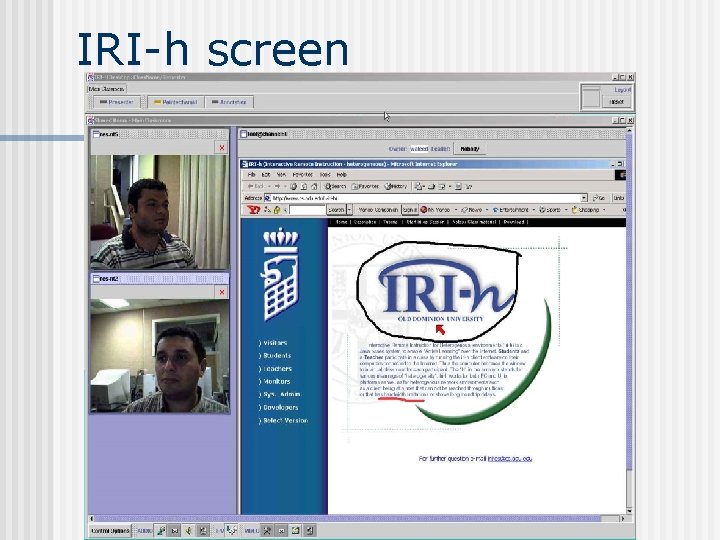Open the File menu in Internet Explorer
Screen dimensions: 720x540
(251, 174)
